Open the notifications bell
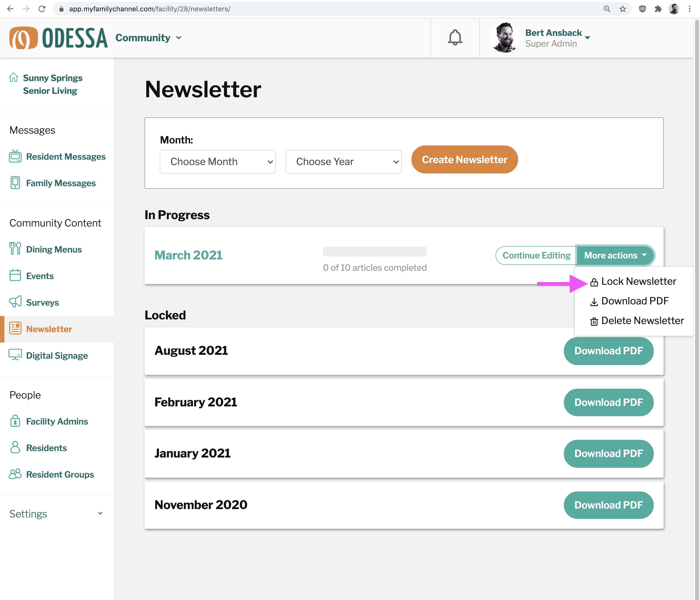The image size is (700, 600). (x=455, y=38)
